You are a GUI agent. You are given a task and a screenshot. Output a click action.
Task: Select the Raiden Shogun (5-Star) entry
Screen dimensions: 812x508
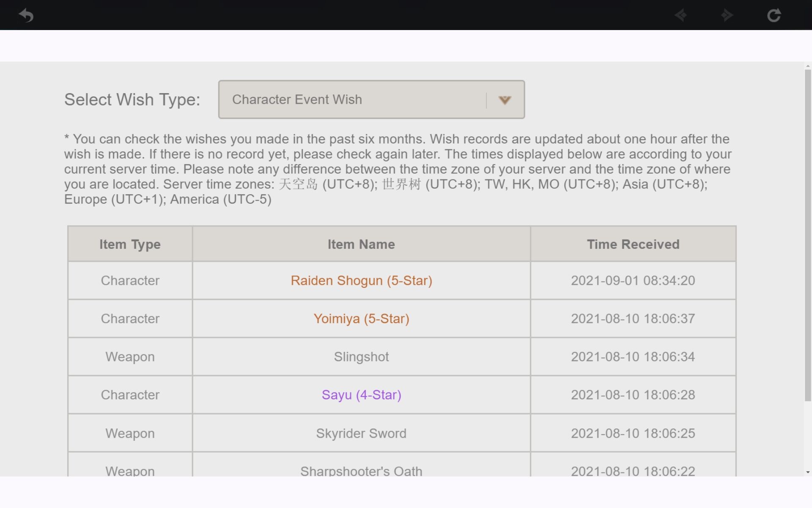pyautogui.click(x=361, y=281)
